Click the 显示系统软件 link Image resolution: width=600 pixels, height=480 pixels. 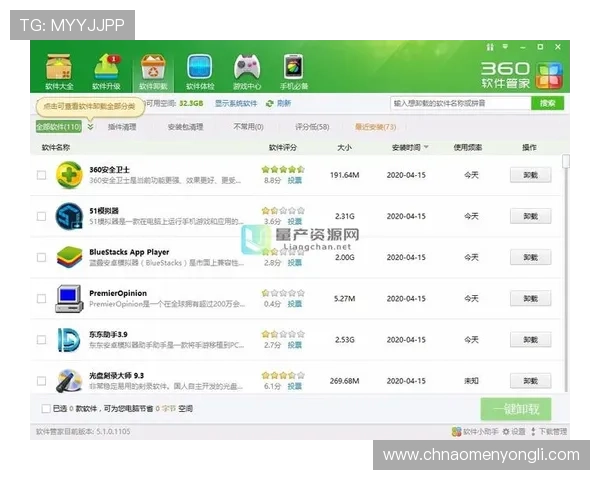(x=236, y=103)
